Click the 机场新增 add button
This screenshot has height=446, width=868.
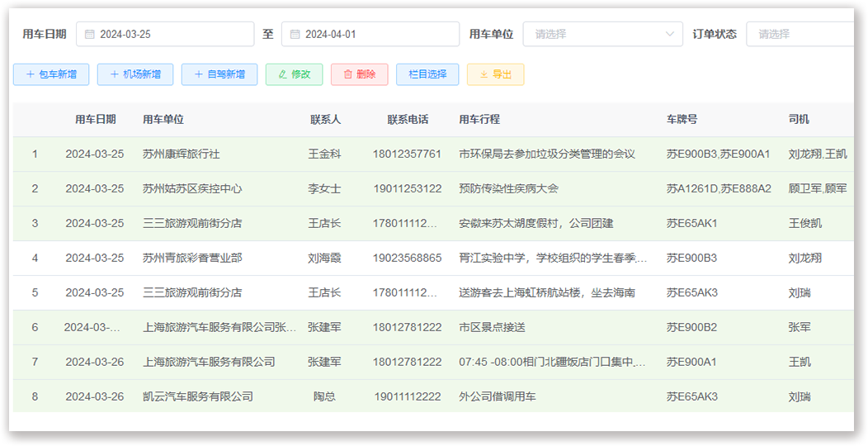[x=135, y=74]
